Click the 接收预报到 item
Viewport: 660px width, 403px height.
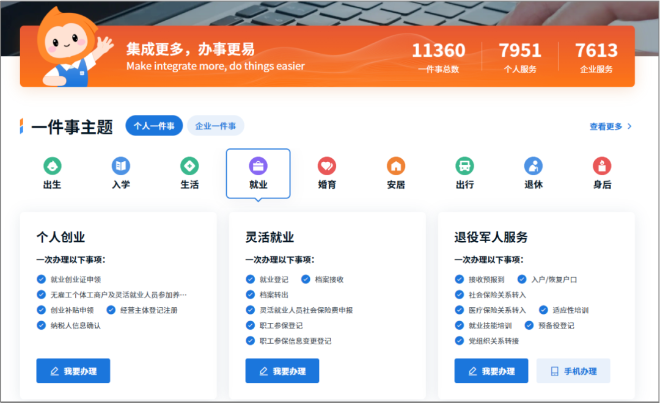click(480, 279)
